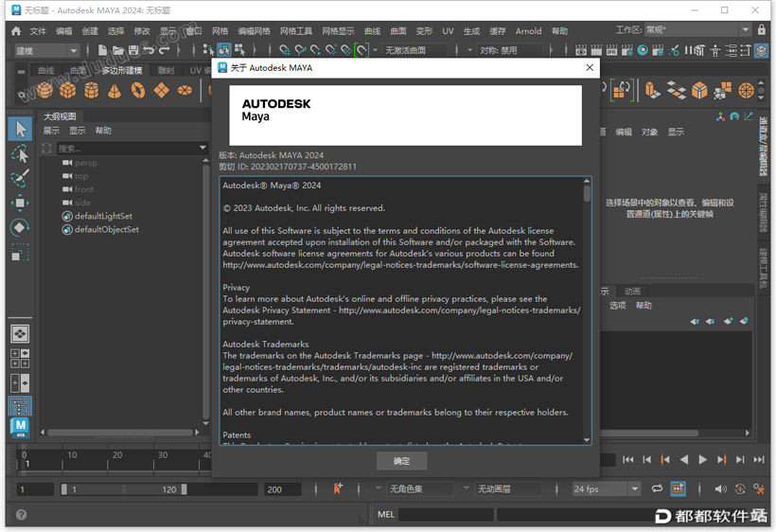Screen dimensions: 776x532
Task: Click the home icon in menu bar
Action: (16, 31)
